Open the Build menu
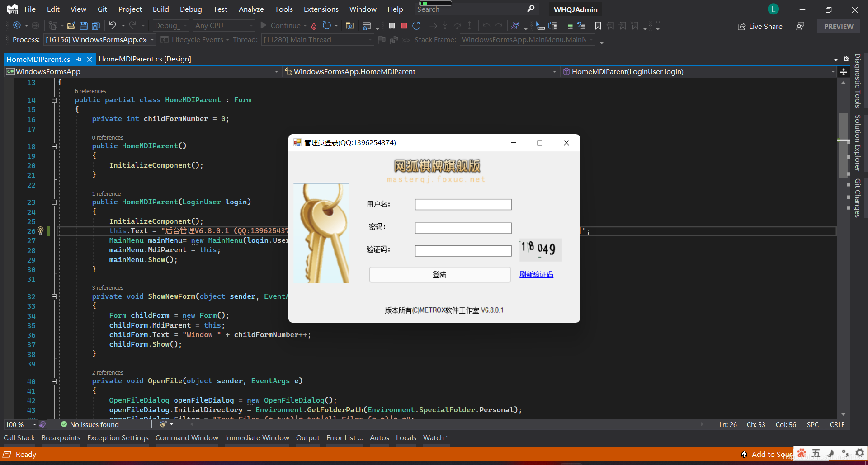The image size is (868, 465). (x=161, y=9)
